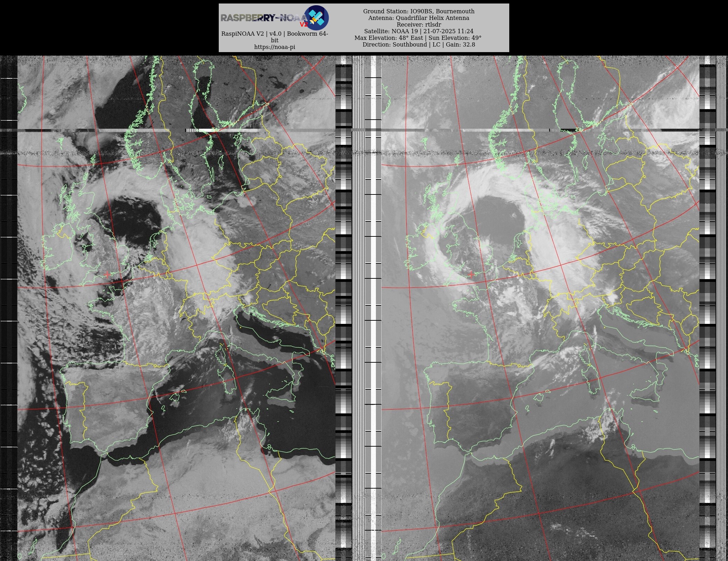The image size is (728, 561).
Task: Click "Ground Station: IO90BS, Bournemouth" line
Action: coord(419,11)
